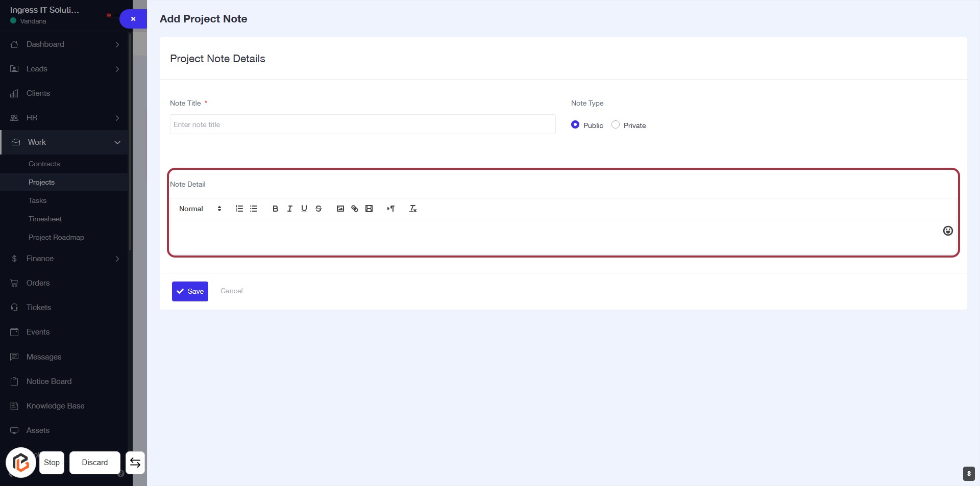The height and width of the screenshot is (486, 980).
Task: Clear text formatting in editor
Action: point(413,209)
